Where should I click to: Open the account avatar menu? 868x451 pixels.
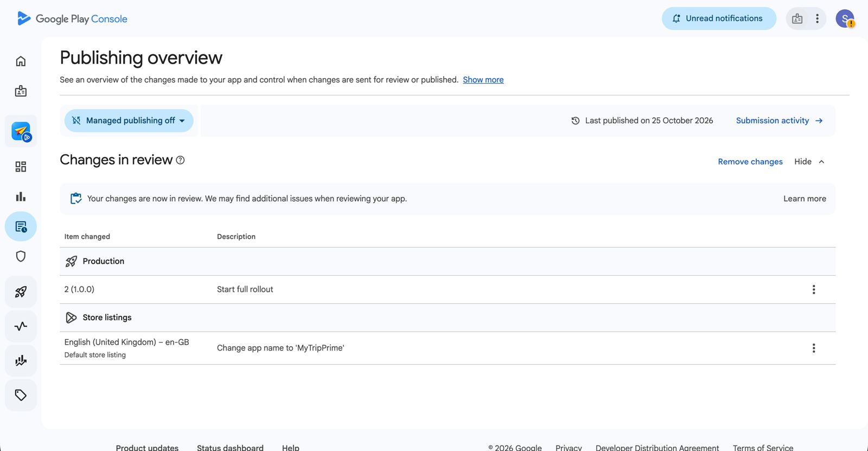tap(845, 18)
